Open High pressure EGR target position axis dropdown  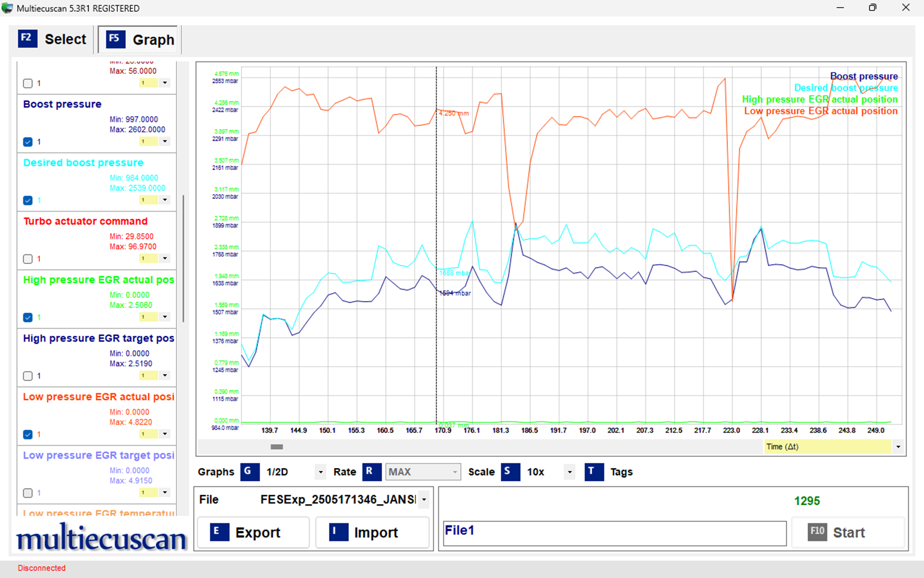[x=165, y=375]
